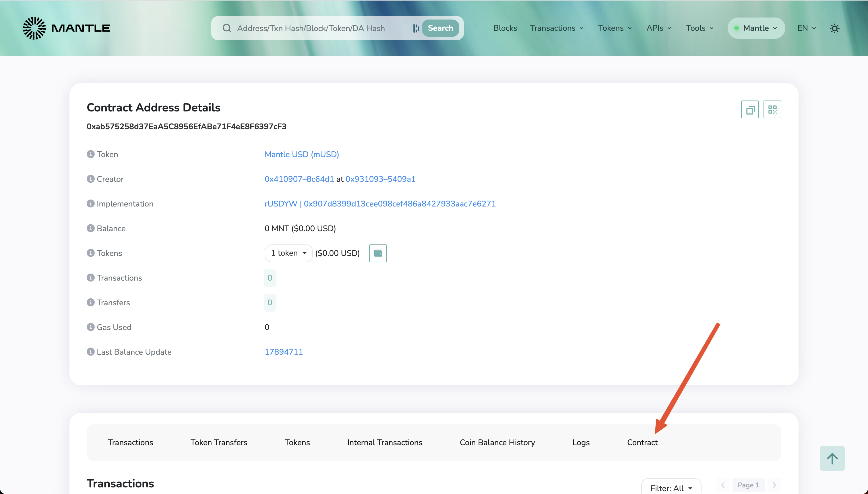Screen dimensions: 868x494
Task: Click the Mantle sunburst logo
Action: (34, 28)
